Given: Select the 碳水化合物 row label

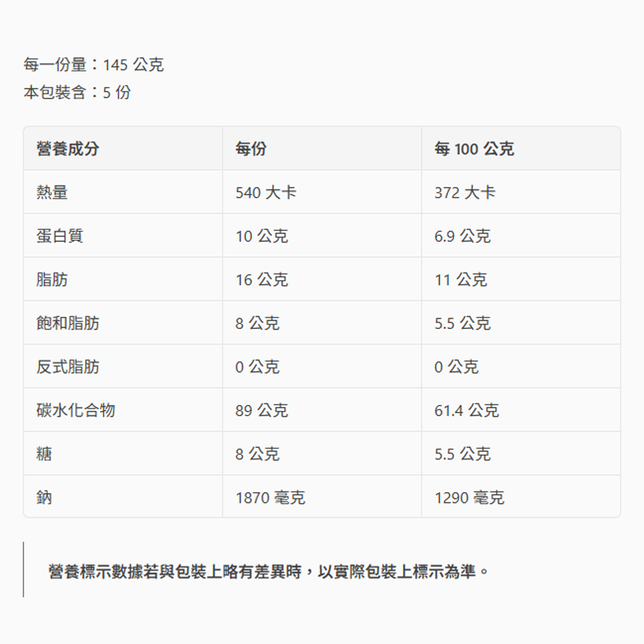Looking at the screenshot, I should coord(76,410).
